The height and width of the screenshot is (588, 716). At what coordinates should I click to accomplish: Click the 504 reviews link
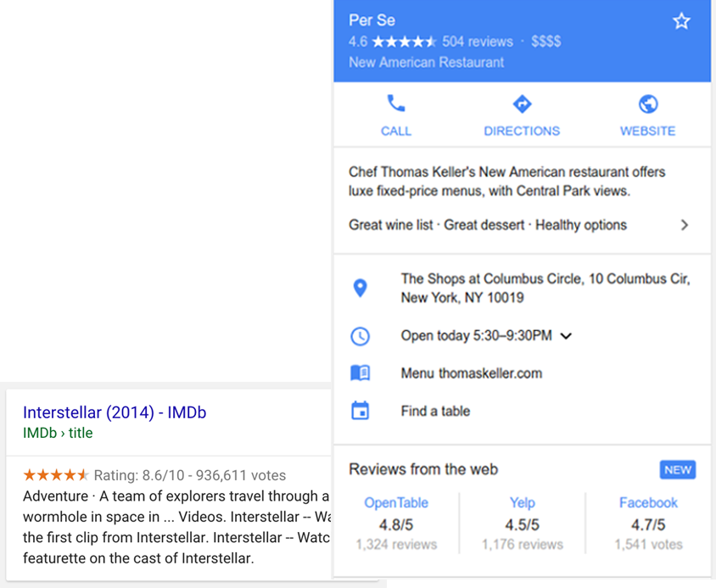pos(478,42)
